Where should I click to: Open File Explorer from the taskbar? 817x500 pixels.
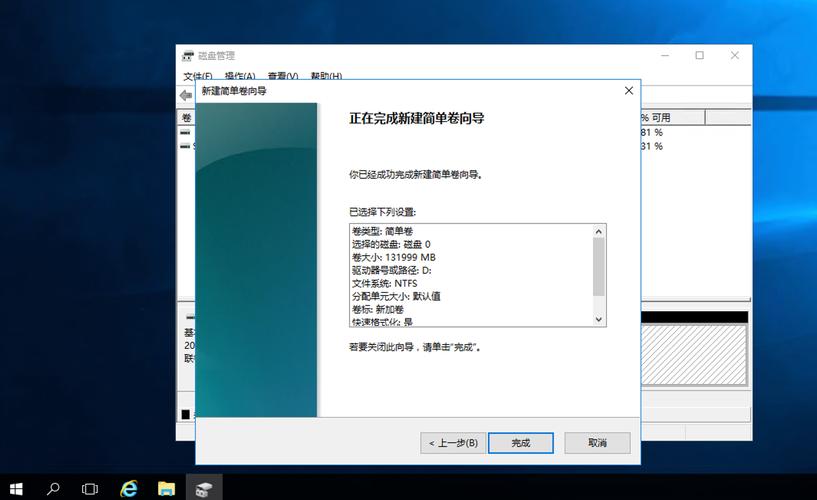click(x=166, y=489)
